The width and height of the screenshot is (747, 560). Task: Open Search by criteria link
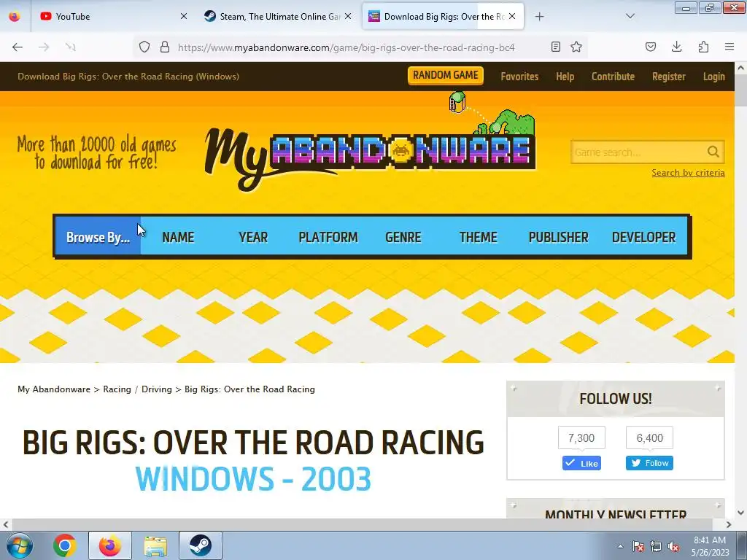[688, 172]
